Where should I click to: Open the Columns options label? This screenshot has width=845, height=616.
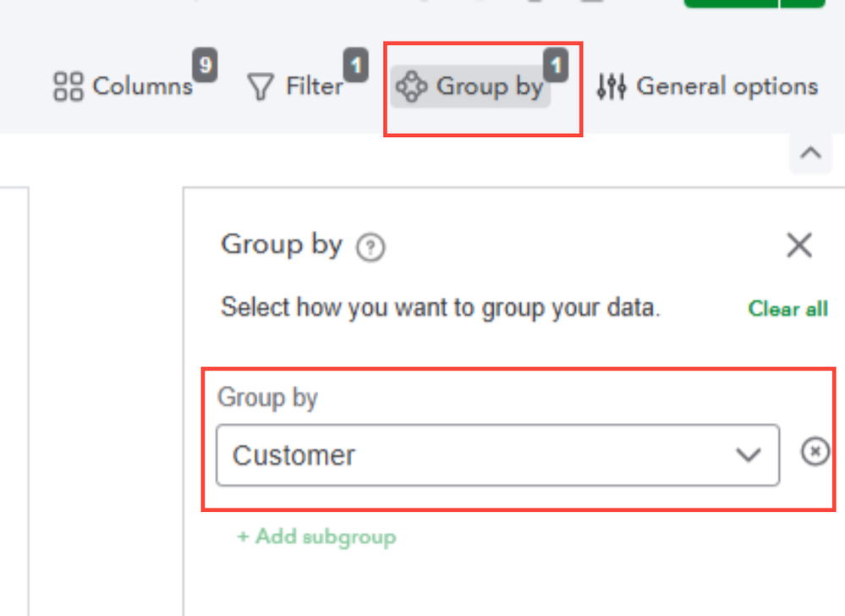point(142,86)
